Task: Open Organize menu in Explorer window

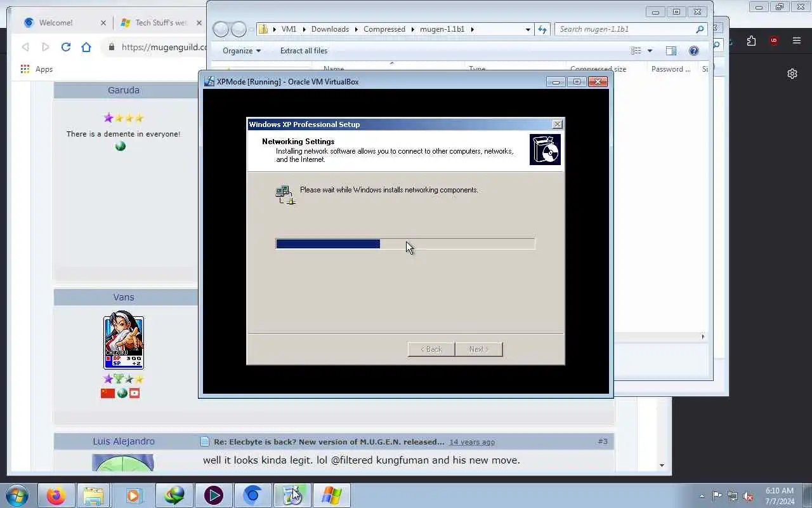Action: (242, 51)
